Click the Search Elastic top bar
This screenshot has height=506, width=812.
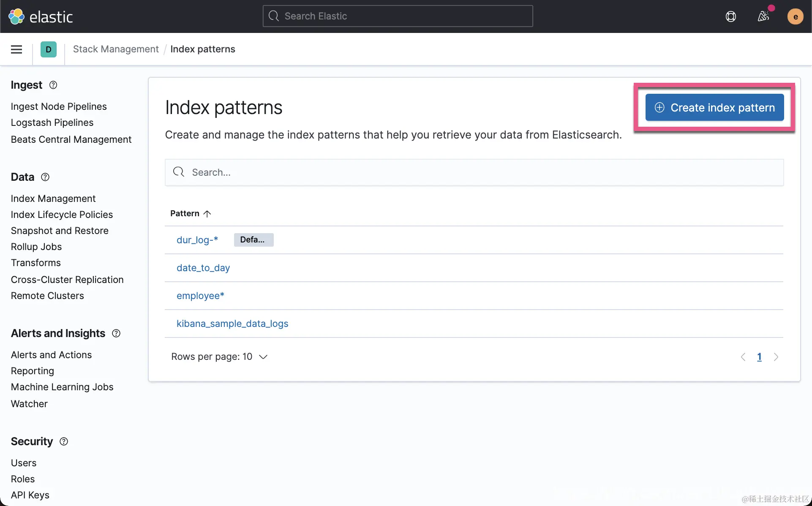point(398,16)
